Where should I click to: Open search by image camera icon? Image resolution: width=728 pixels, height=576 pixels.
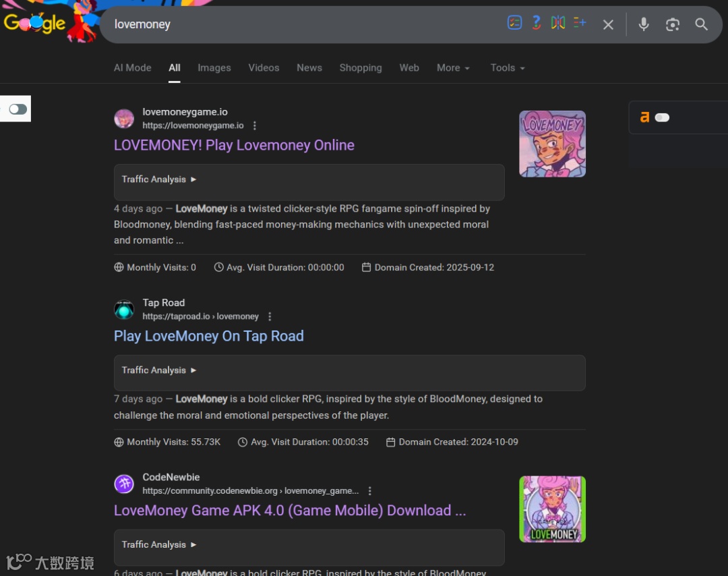click(x=672, y=24)
